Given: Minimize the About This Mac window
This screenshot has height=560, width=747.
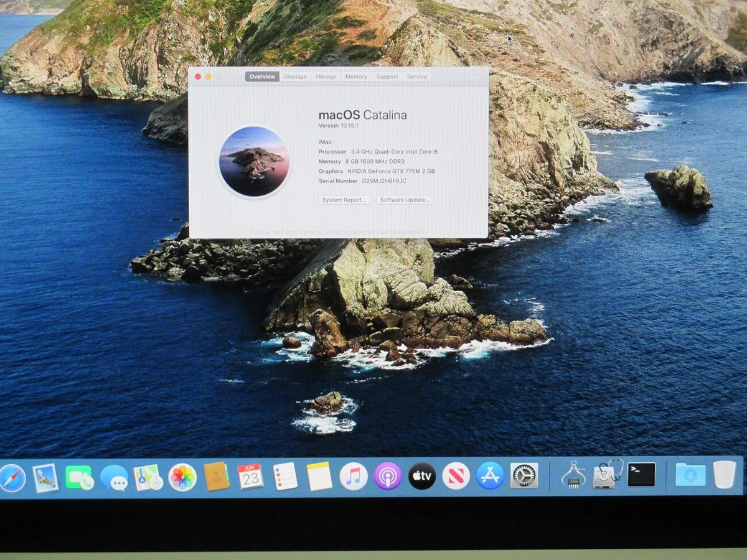Looking at the screenshot, I should click(x=208, y=77).
